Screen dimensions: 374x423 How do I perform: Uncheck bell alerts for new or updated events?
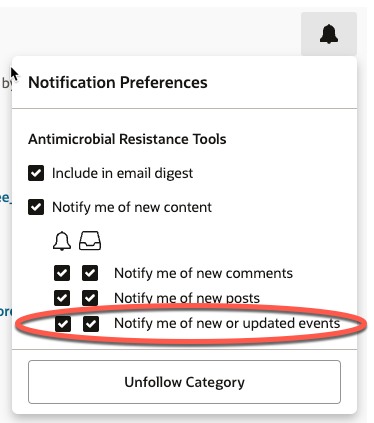coord(63,324)
